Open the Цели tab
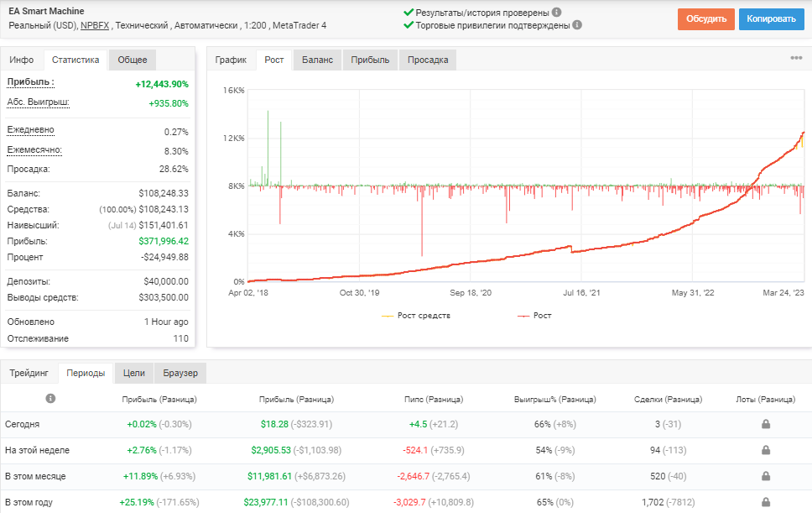812x513 pixels. click(x=134, y=373)
